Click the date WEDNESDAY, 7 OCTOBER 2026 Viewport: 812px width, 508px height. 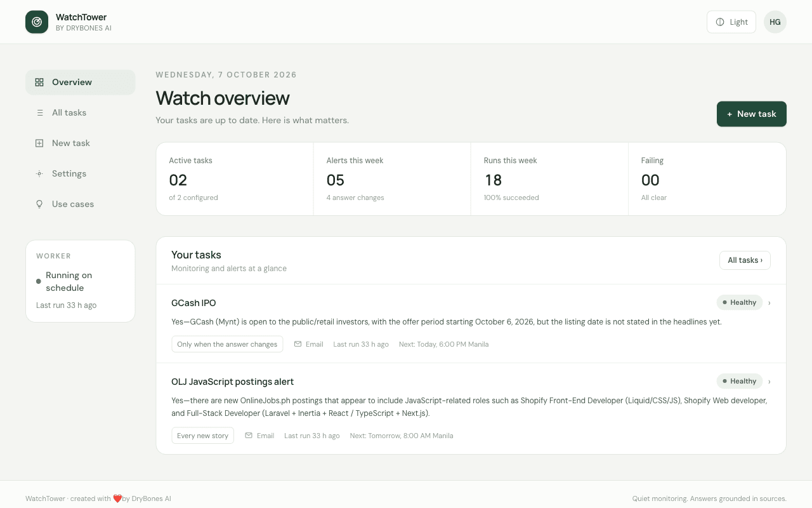tap(226, 75)
